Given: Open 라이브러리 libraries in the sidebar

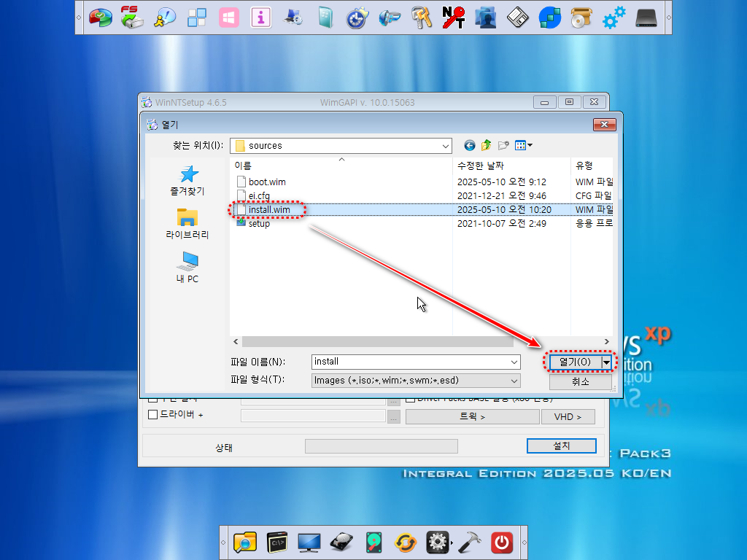Looking at the screenshot, I should tap(187, 224).
